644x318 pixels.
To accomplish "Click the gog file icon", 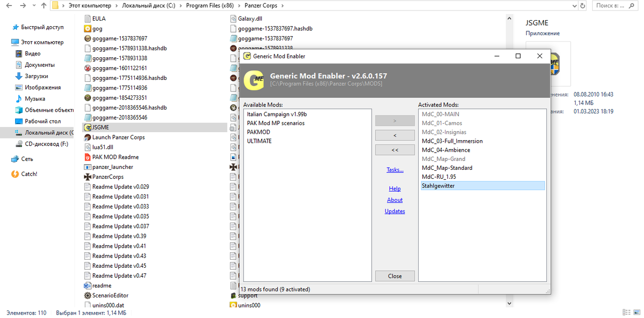I will click(x=88, y=29).
